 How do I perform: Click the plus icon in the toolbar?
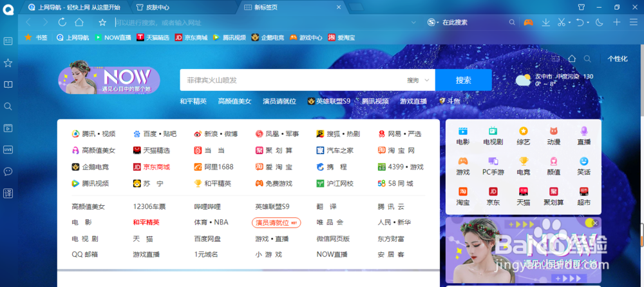click(616, 22)
